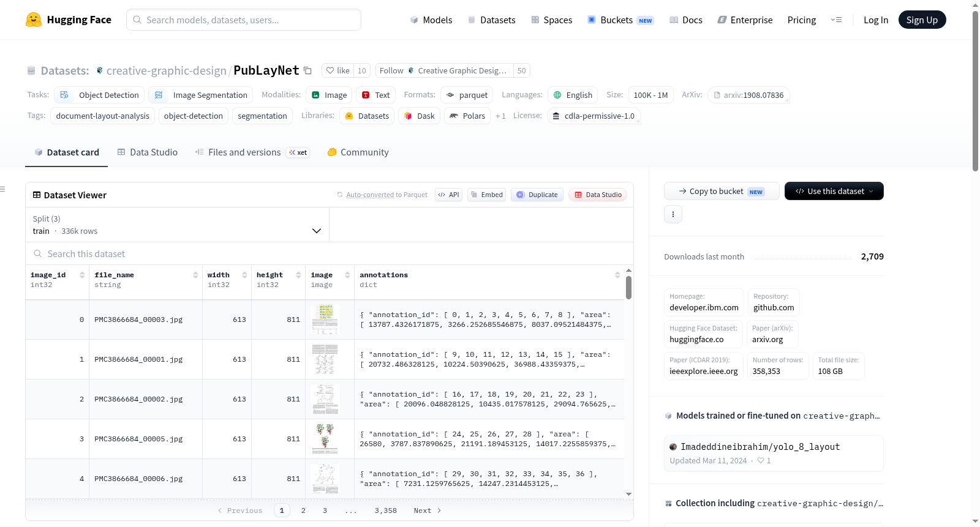Filter by the Text modality tag
980x527 pixels.
coord(375,95)
